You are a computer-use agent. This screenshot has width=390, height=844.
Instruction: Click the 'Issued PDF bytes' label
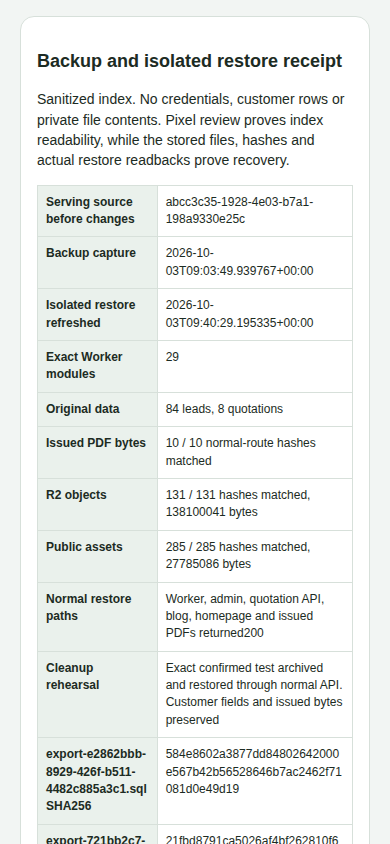96,443
